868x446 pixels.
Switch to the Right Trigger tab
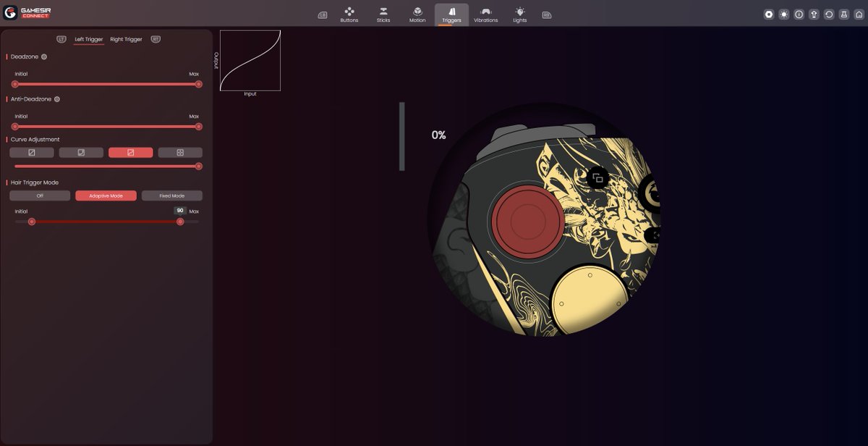point(126,39)
